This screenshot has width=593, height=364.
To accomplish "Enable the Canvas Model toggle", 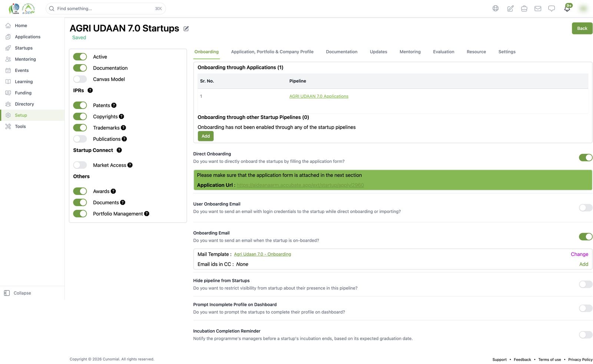I will point(80,79).
